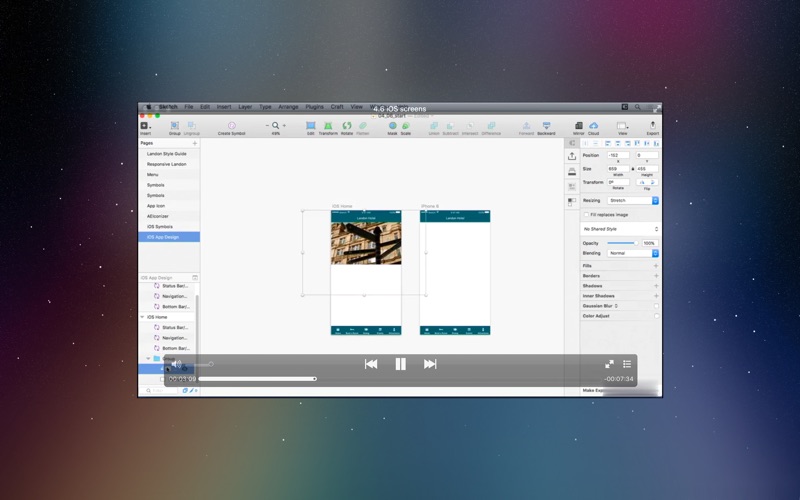Pause the video playback
The image size is (800, 500).
click(401, 364)
